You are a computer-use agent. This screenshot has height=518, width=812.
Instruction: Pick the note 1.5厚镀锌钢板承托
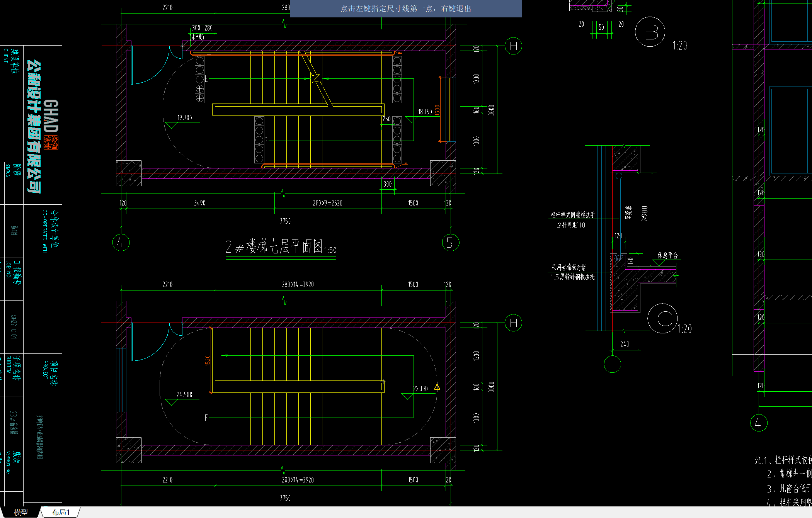(572, 277)
